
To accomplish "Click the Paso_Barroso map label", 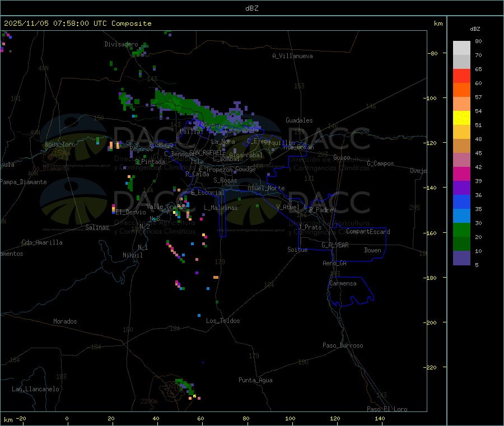I will click(x=343, y=345).
